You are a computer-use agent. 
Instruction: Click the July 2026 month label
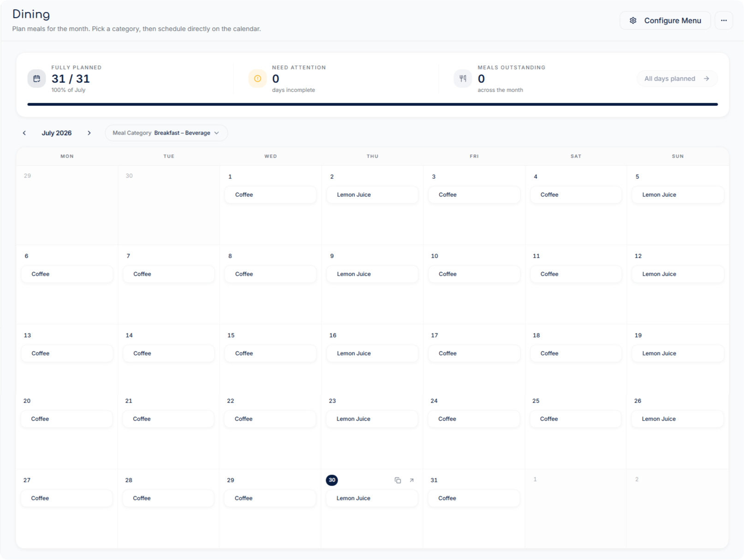57,133
